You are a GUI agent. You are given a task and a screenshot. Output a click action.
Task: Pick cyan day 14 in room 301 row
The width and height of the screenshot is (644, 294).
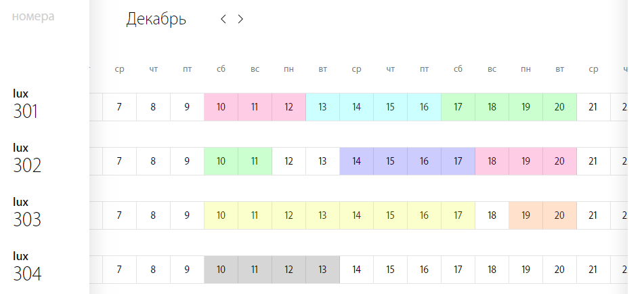pyautogui.click(x=356, y=107)
